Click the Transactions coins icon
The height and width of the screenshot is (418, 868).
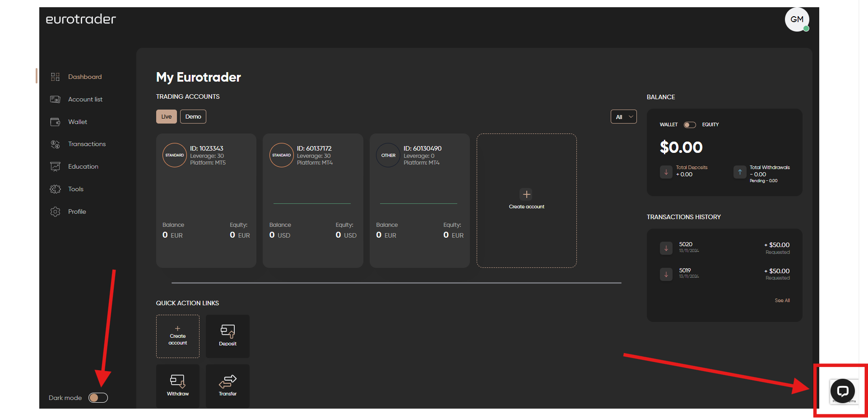click(55, 144)
